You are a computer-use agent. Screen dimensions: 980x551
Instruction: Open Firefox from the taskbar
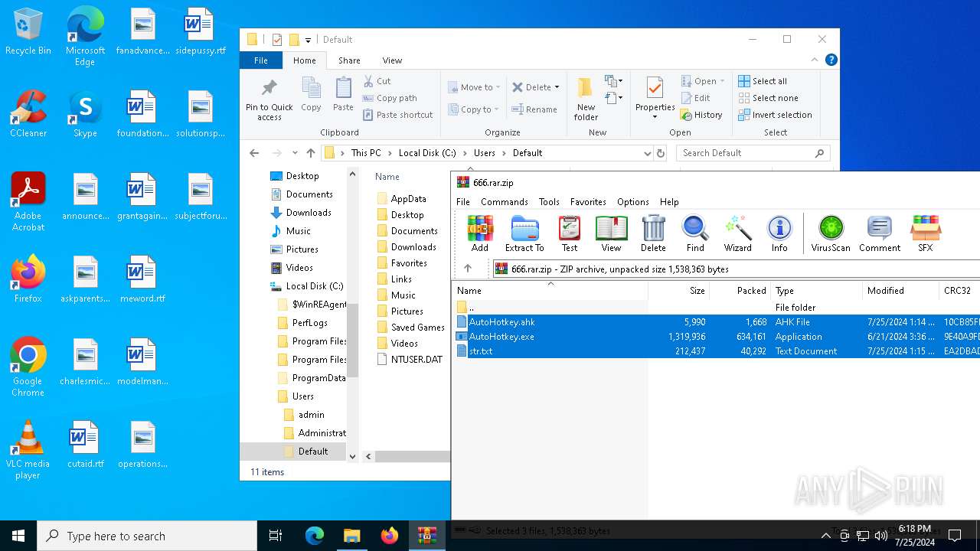[390, 536]
